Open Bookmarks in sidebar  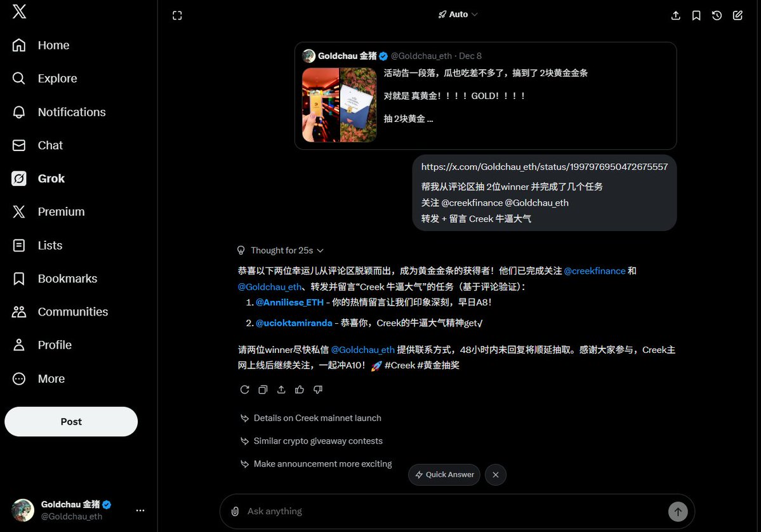[x=55, y=279]
